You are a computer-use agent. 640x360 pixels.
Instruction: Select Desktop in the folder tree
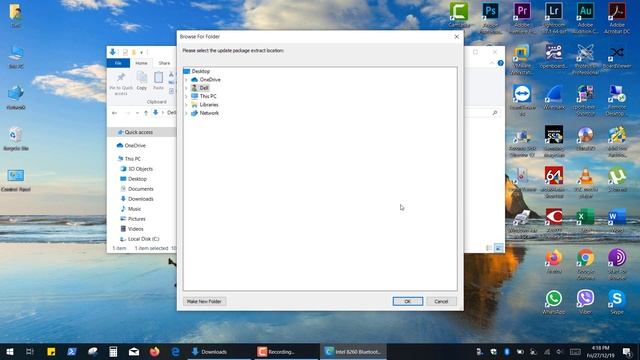click(x=200, y=71)
